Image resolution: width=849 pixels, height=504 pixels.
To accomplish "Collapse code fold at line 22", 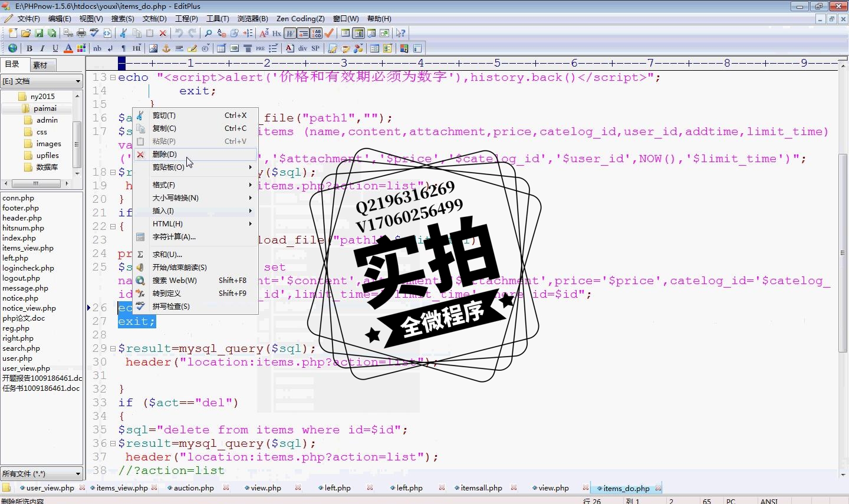I will [113, 226].
